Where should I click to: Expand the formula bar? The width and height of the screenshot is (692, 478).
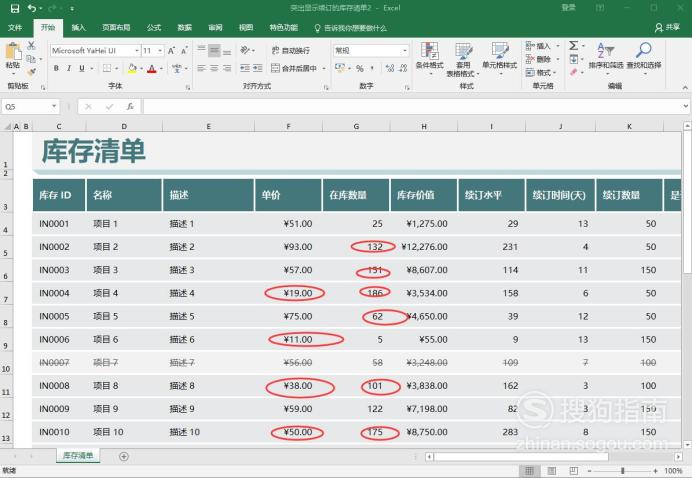tap(685, 106)
